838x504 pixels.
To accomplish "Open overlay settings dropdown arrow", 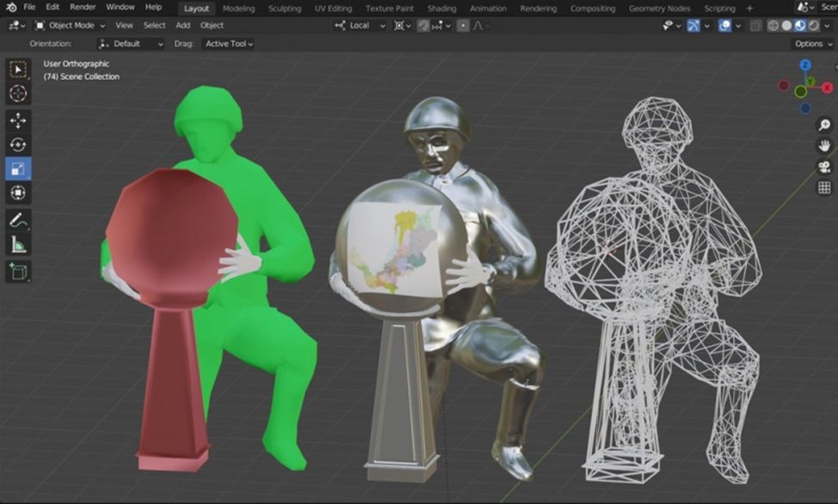I will click(x=738, y=25).
